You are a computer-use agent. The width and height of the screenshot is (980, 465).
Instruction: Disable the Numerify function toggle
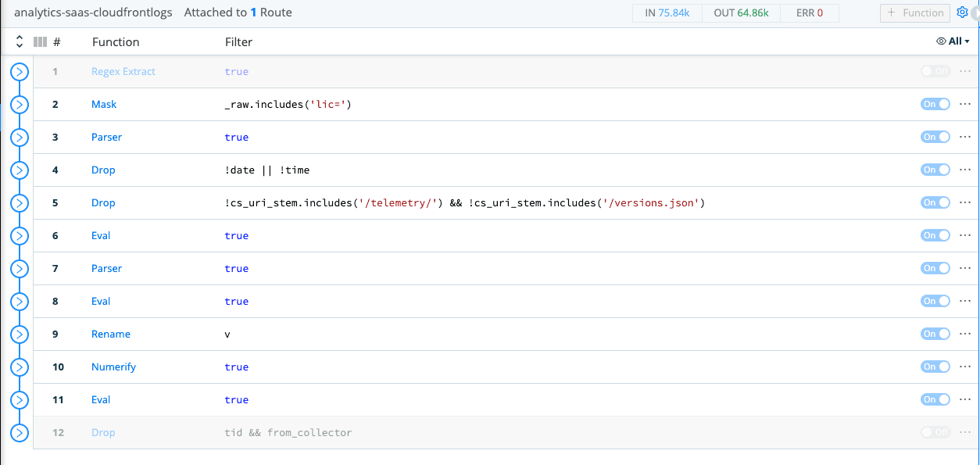click(935, 367)
